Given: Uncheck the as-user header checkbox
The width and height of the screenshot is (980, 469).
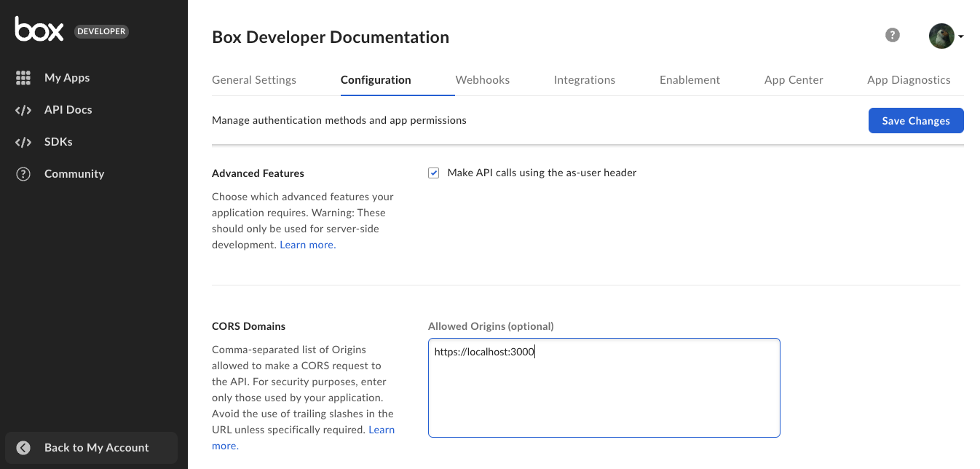Looking at the screenshot, I should [434, 173].
